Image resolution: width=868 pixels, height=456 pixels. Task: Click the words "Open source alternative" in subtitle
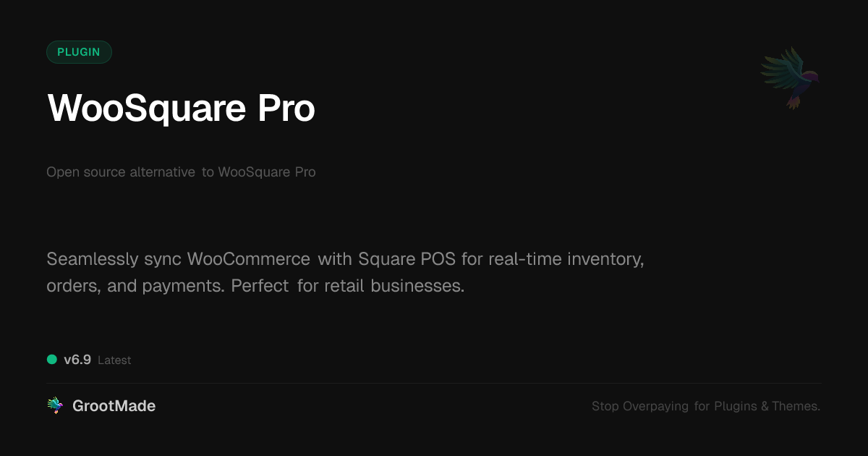121,172
